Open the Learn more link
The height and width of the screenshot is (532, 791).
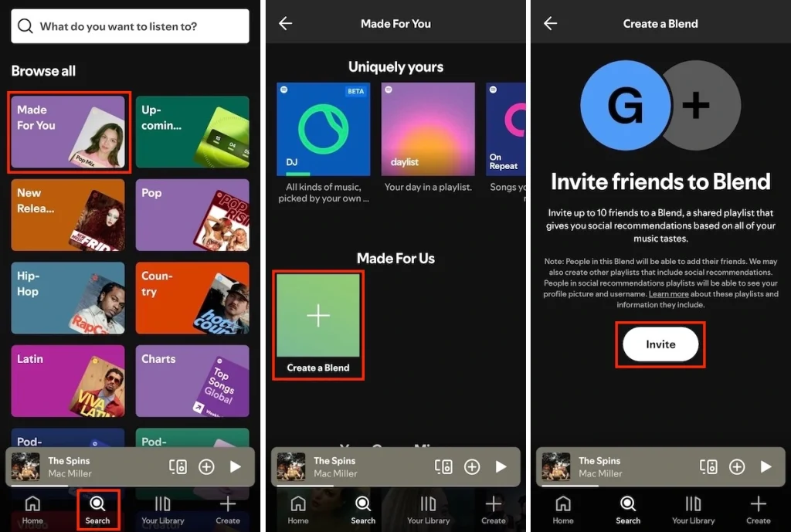click(x=669, y=293)
